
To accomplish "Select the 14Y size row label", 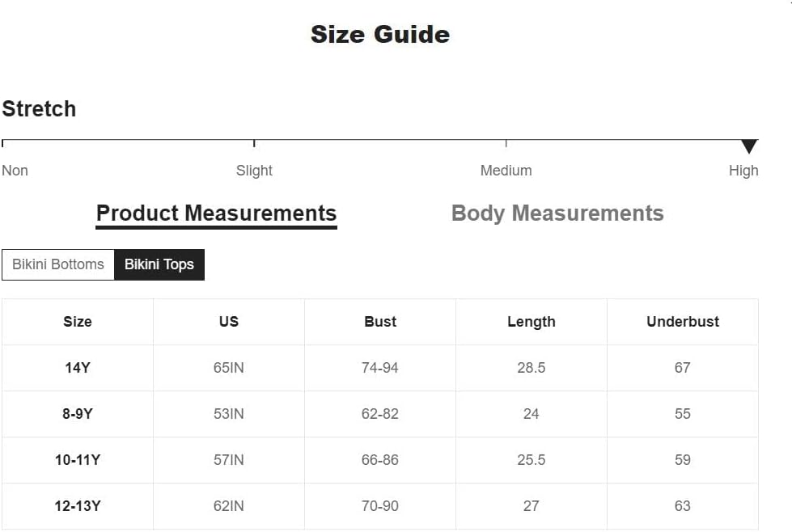I will click(78, 367).
